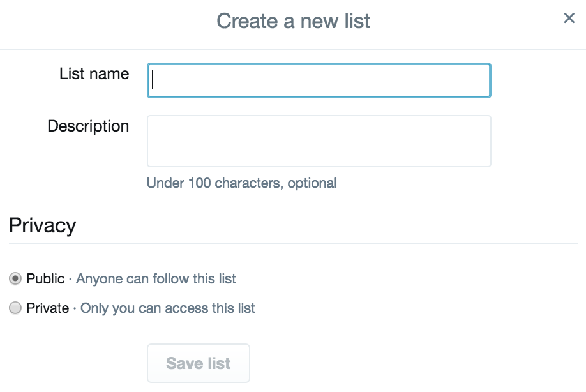Image resolution: width=586 pixels, height=392 pixels.
Task: Click into the List name field
Action: pyautogui.click(x=319, y=80)
